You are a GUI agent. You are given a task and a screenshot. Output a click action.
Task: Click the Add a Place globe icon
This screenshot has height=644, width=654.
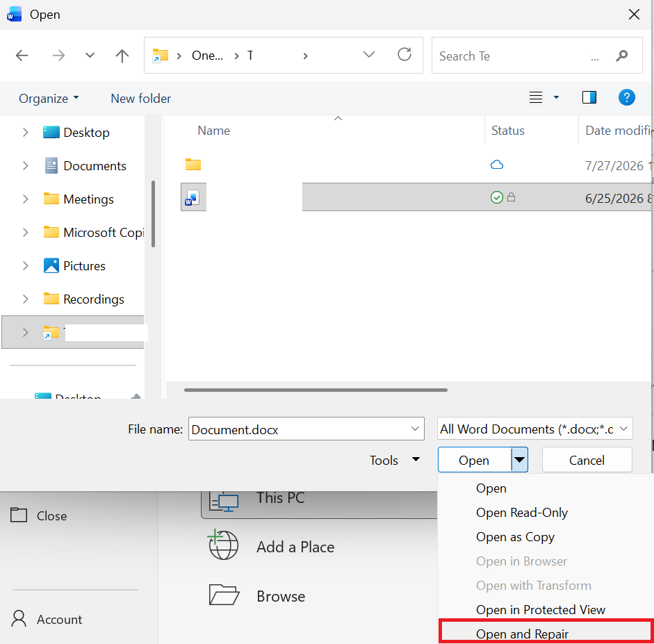point(223,545)
